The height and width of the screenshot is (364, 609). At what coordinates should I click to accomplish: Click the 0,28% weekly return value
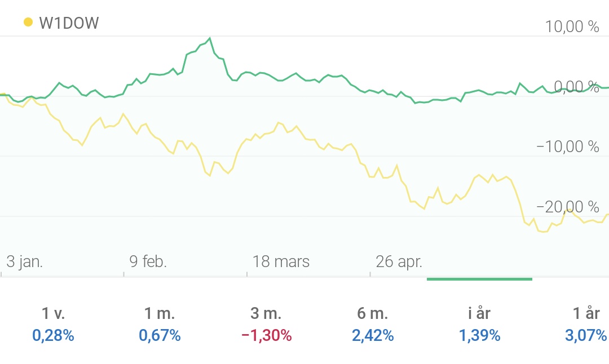click(x=53, y=336)
